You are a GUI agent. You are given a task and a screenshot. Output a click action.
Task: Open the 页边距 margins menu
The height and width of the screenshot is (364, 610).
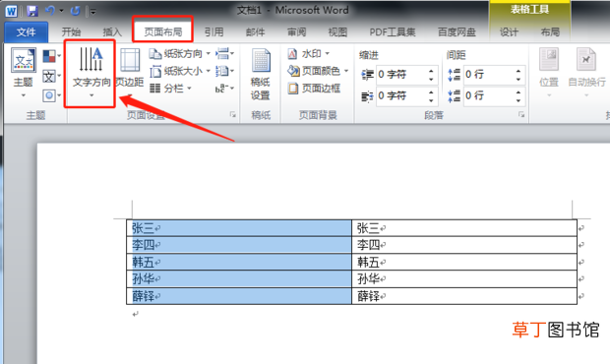click(x=130, y=73)
